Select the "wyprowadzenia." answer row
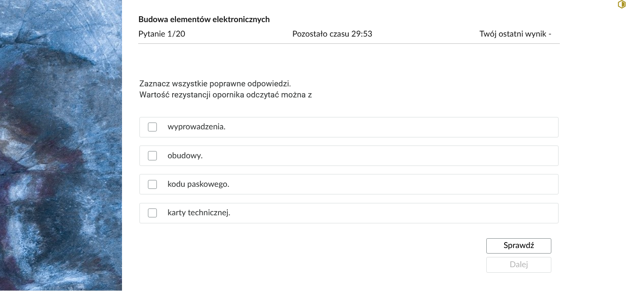The width and height of the screenshot is (644, 291). [349, 127]
